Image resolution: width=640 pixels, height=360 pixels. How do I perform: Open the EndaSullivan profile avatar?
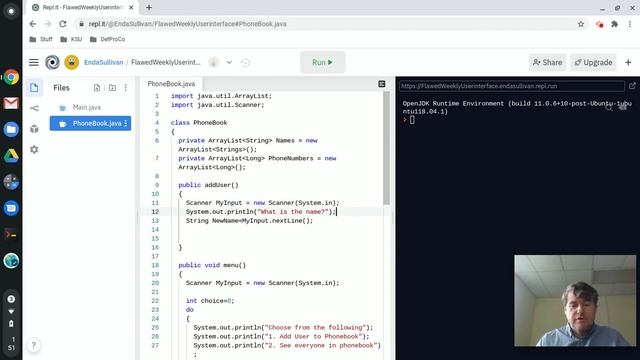pyautogui.click(x=71, y=62)
